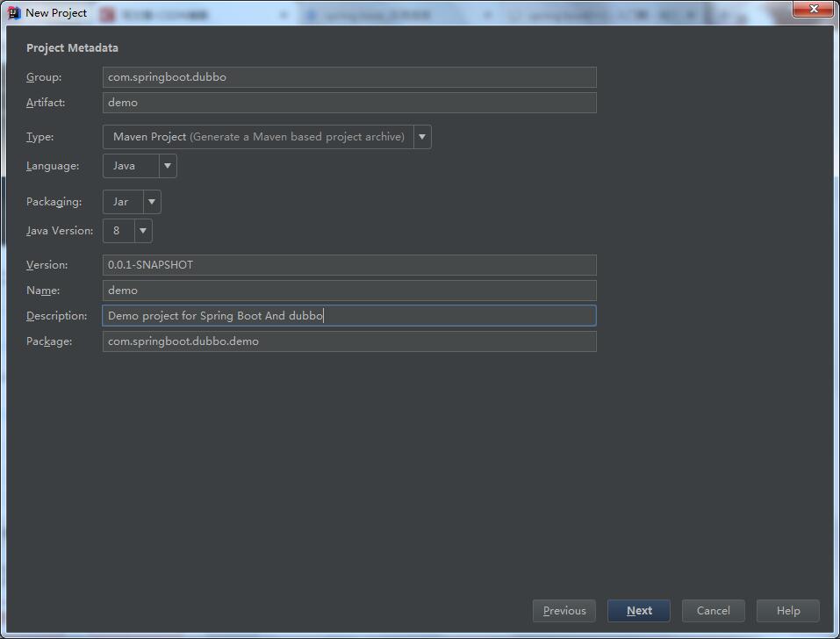Click the Java Version label

point(60,231)
